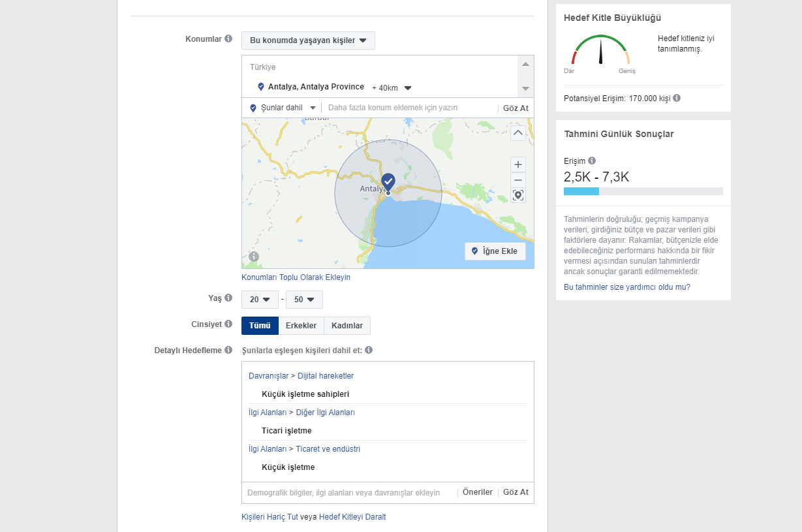802x532 pixels.
Task: Click the map locate pin icon
Action: (x=518, y=195)
